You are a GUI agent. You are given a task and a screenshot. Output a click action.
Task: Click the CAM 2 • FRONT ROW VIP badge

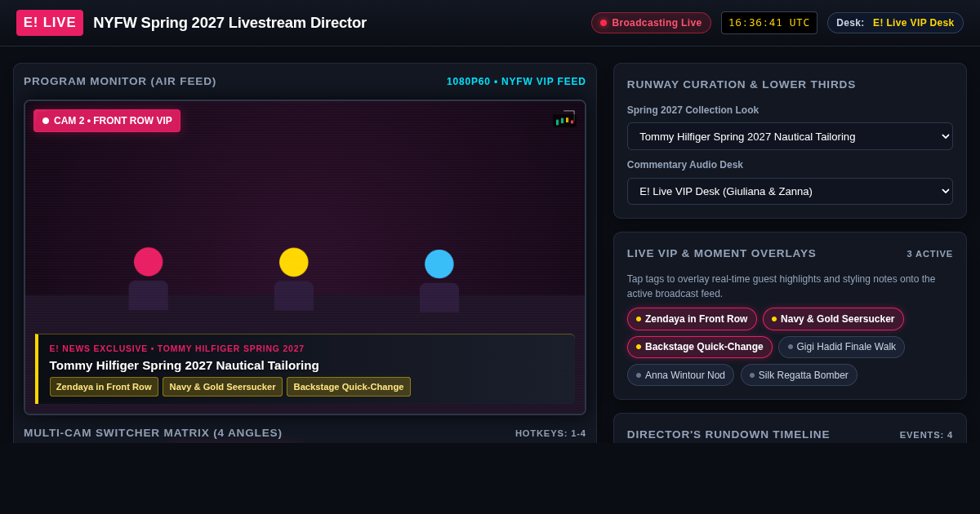pyautogui.click(x=107, y=121)
